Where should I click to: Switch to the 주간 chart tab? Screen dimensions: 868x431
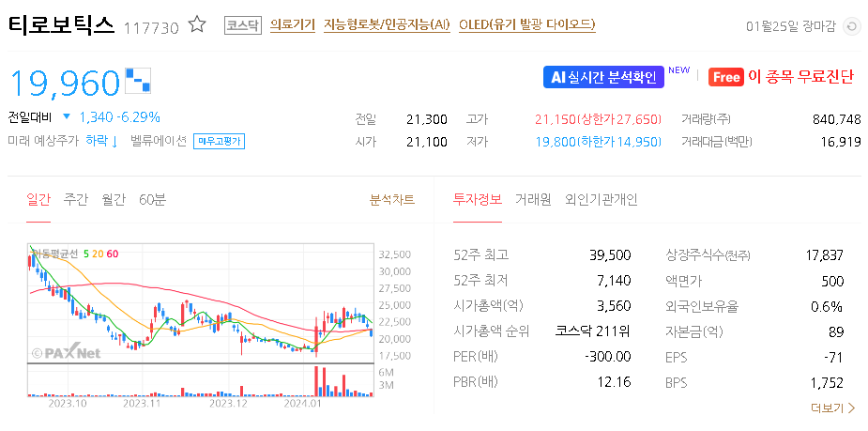click(x=75, y=199)
